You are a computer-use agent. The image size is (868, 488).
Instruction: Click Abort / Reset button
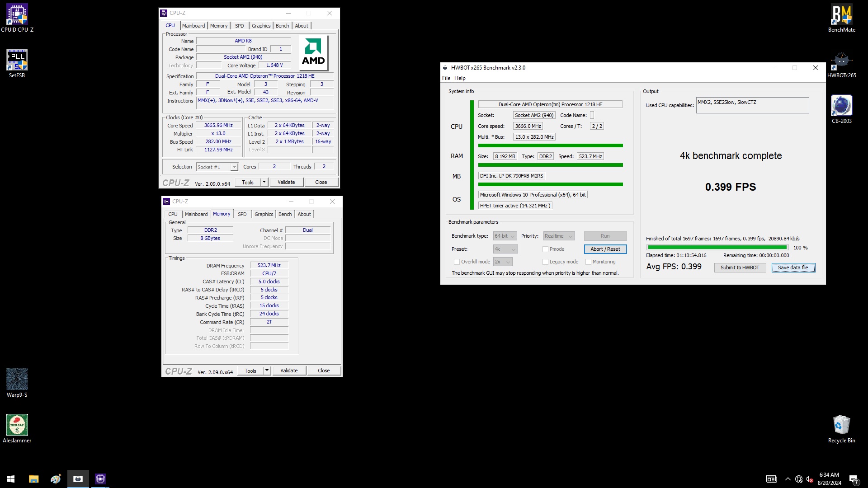tap(605, 249)
